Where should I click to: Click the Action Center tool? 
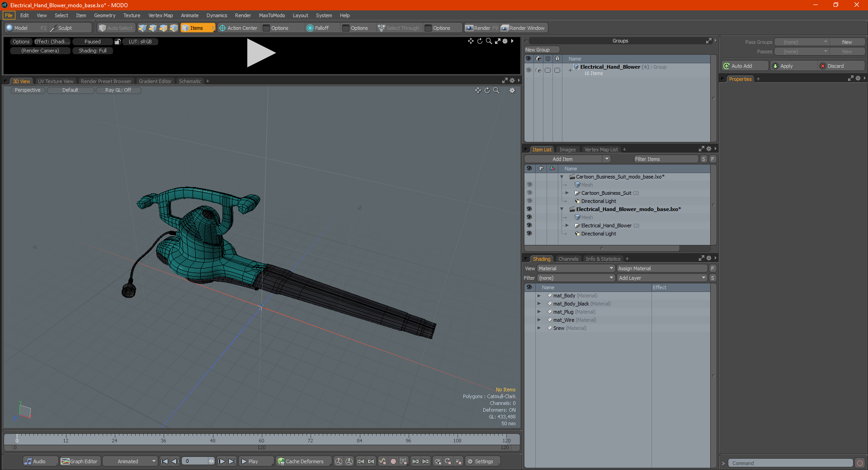(x=238, y=28)
